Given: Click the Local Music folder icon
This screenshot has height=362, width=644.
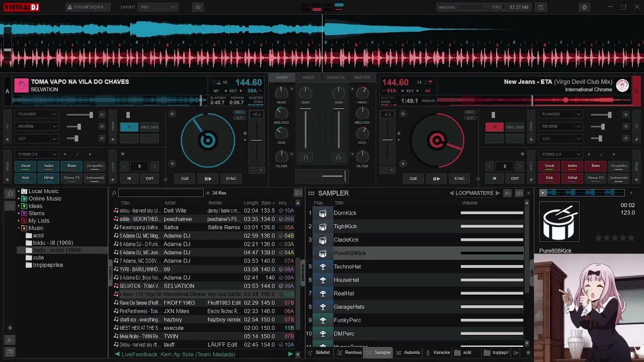Looking at the screenshot, I should [x=24, y=192].
